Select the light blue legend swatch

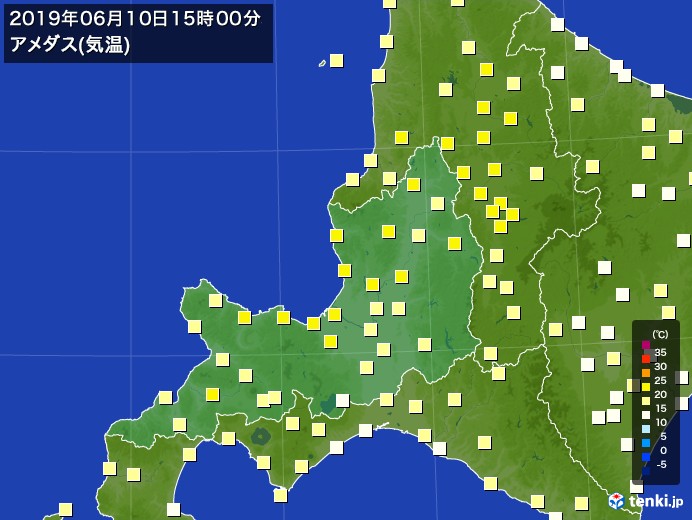pyautogui.click(x=646, y=429)
